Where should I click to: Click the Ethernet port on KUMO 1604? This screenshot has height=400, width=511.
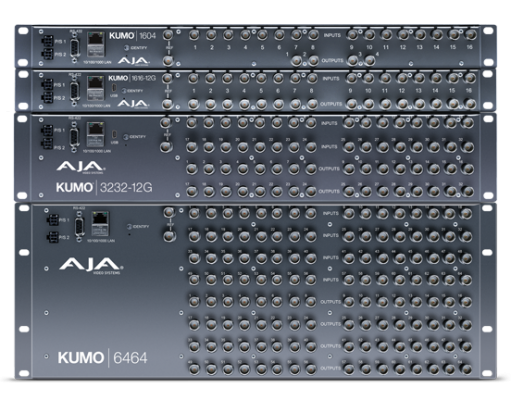[96, 44]
